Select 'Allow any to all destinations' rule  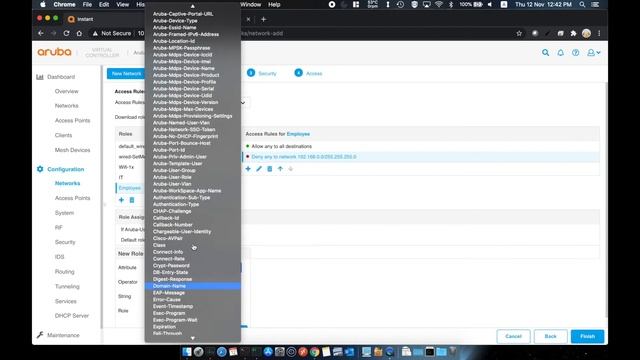point(282,146)
